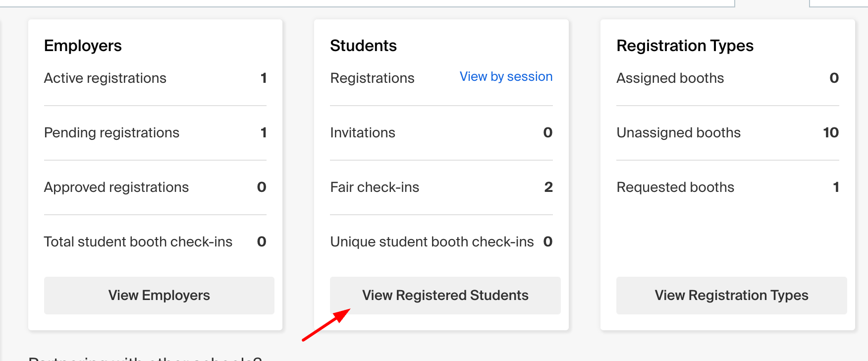Click the Employers card heading
This screenshot has height=361, width=868.
click(83, 46)
